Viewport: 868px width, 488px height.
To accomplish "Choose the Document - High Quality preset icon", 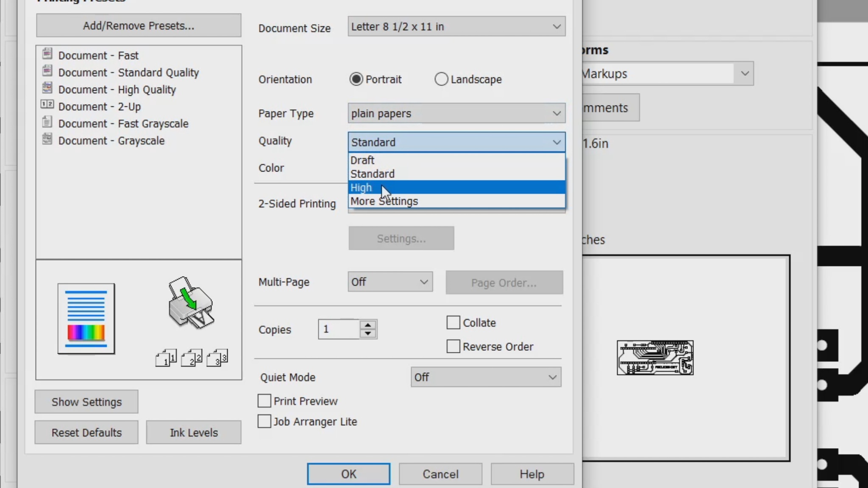I will (x=47, y=88).
